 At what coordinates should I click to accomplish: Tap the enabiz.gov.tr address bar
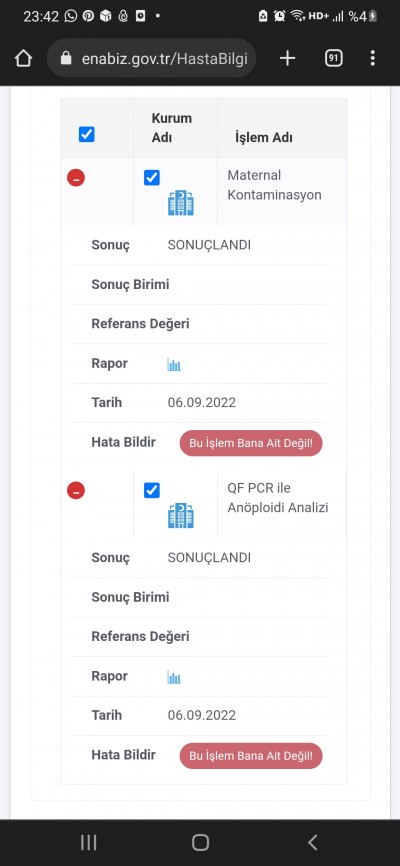[151, 58]
